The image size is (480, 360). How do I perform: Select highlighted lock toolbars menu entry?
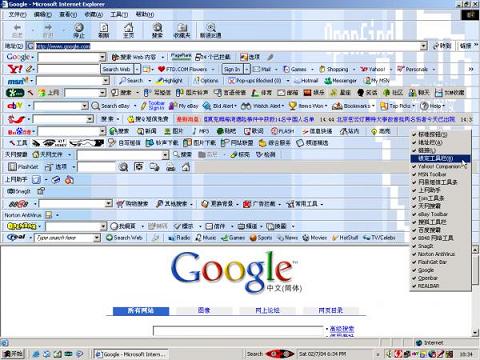440,158
